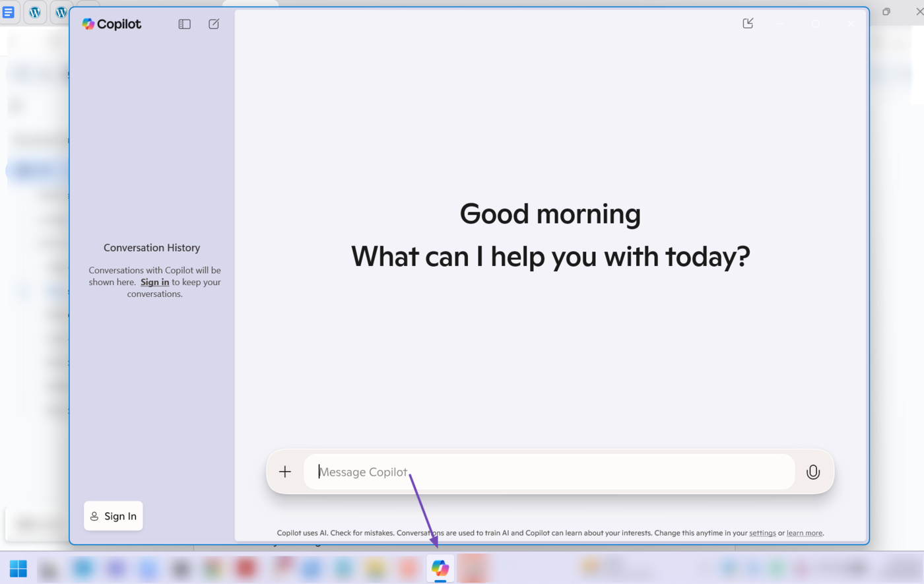The width and height of the screenshot is (924, 584).
Task: Switch to the first WordPress pinned tab
Action: click(35, 13)
